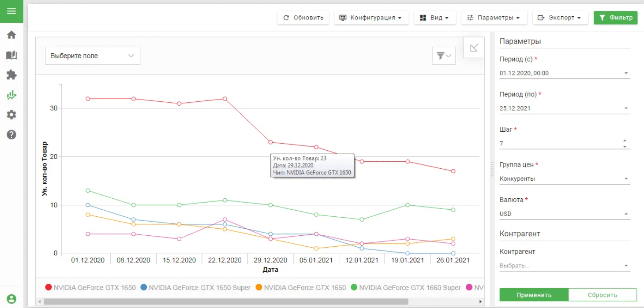644x308 pixels.
Task: Toggle GTX 1650 Super legend entry
Action: (x=195, y=288)
